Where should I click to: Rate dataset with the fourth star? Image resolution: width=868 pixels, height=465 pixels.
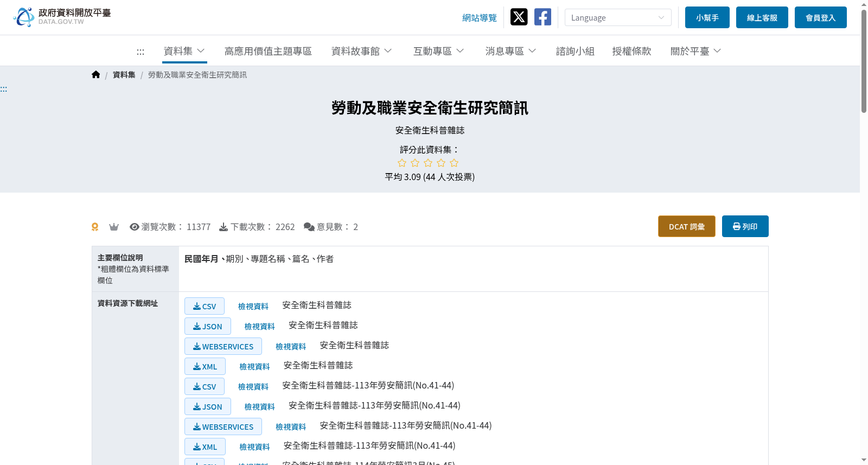coord(441,163)
